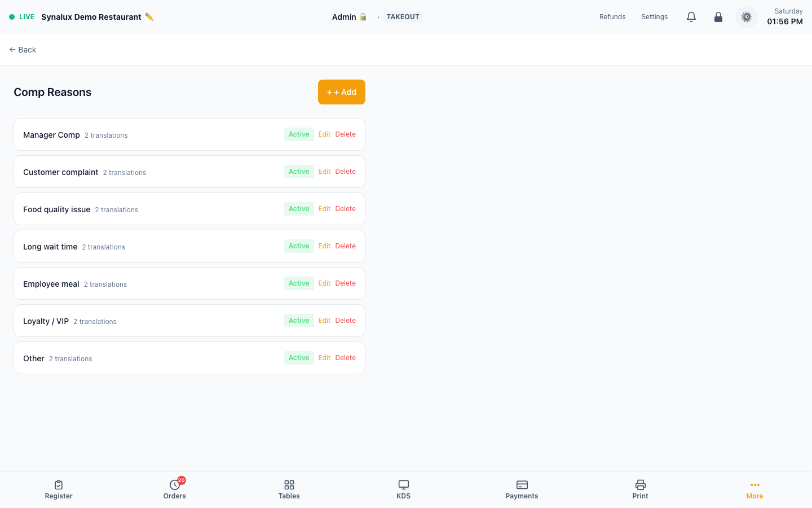Open the KDS monitor icon

click(x=404, y=485)
